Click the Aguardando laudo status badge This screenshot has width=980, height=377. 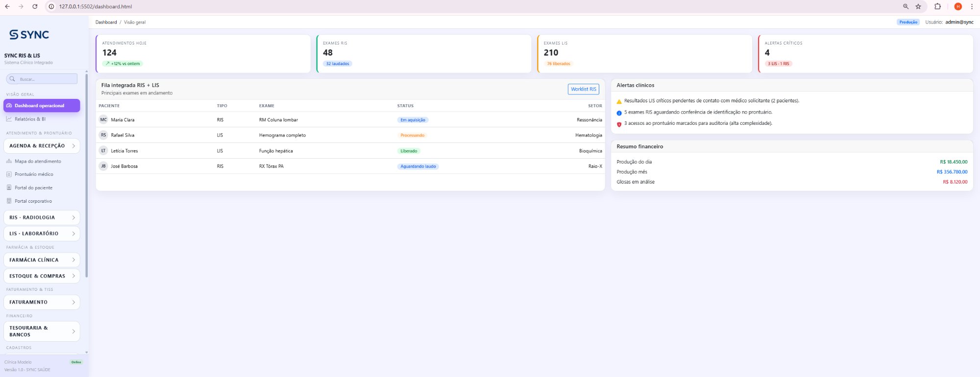(x=418, y=166)
